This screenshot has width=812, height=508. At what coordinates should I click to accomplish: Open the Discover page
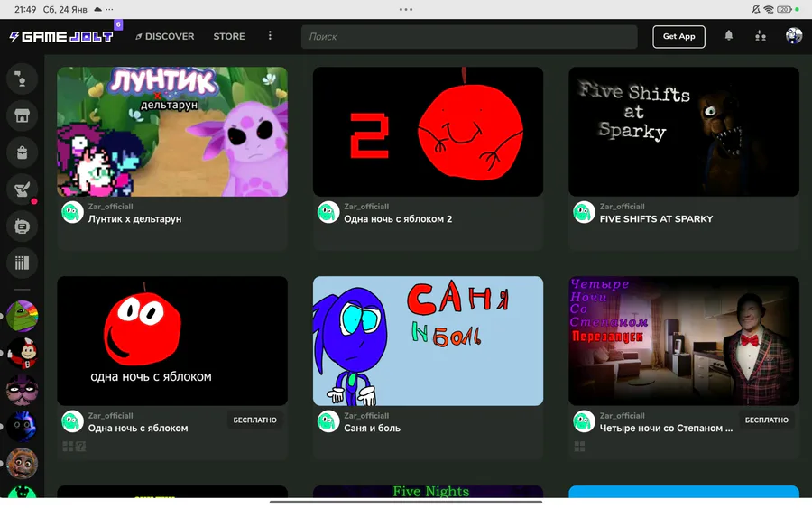tap(165, 36)
